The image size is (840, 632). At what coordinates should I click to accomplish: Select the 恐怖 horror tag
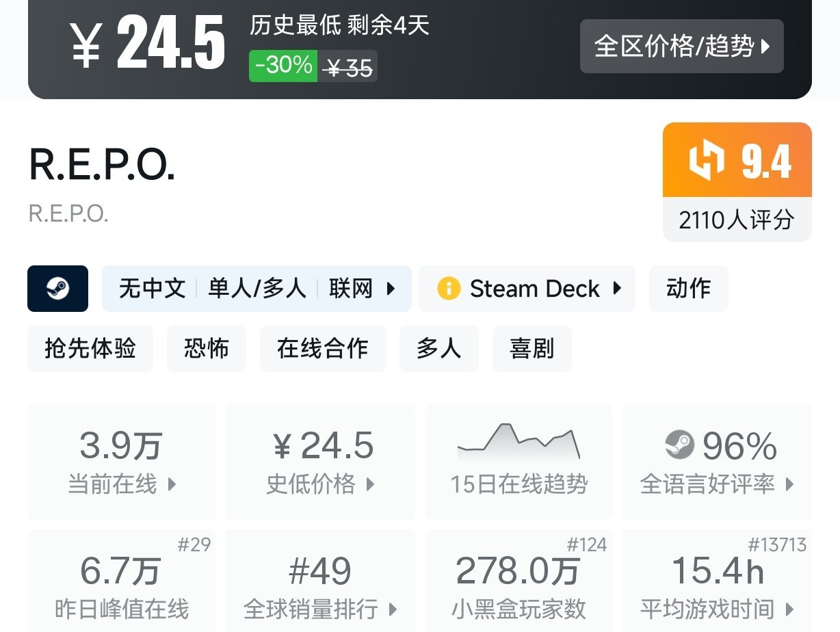(x=206, y=349)
